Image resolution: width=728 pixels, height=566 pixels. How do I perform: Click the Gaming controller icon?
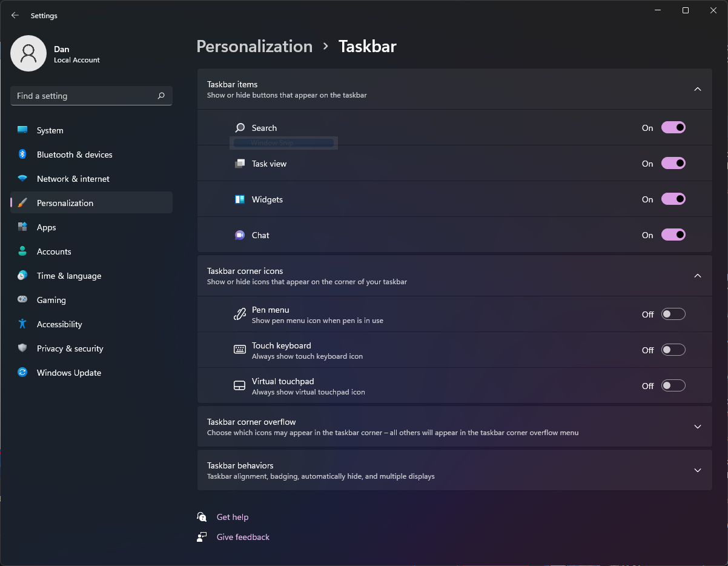click(22, 300)
